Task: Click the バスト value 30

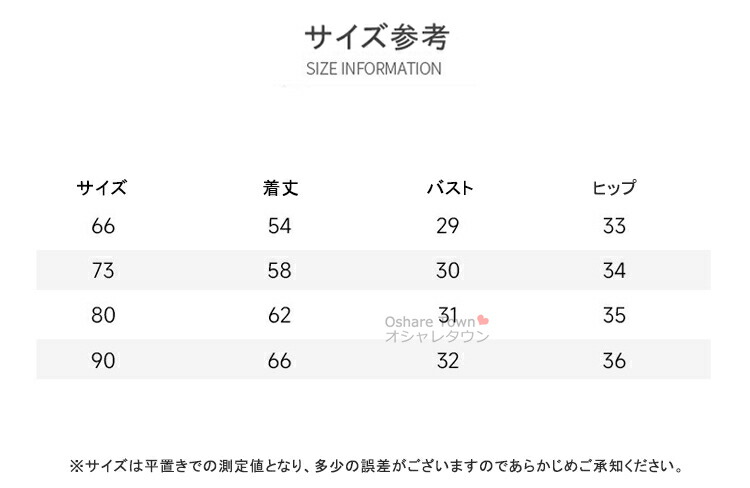Action: click(448, 271)
